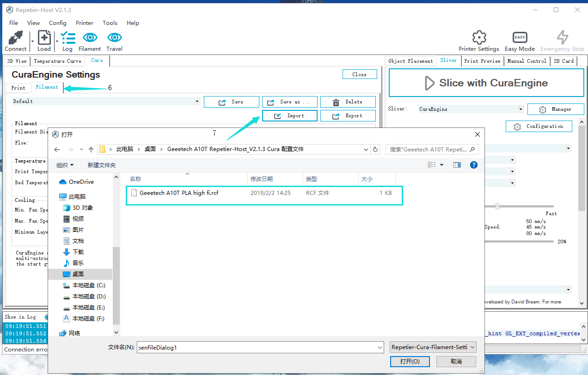Screen dimensions: 588x375
Task: Open the Printer menu
Action: tap(85, 23)
